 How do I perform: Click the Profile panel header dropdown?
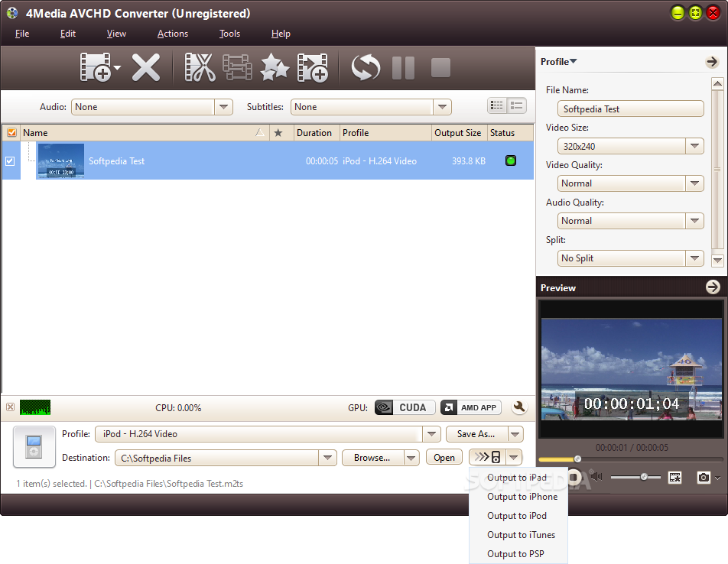(558, 62)
